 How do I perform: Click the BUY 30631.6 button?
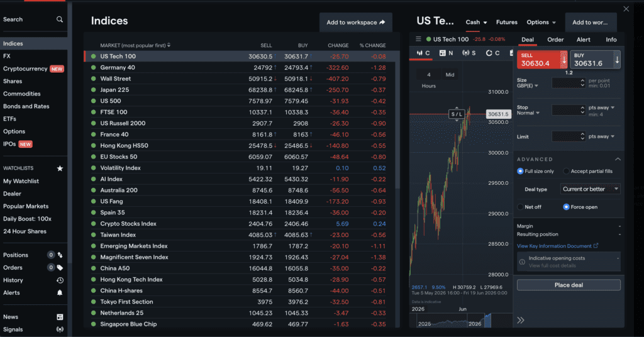click(x=595, y=60)
